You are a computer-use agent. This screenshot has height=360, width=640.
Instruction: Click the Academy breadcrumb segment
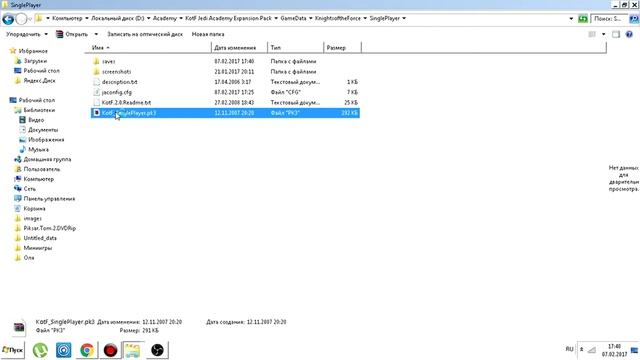coord(164,18)
